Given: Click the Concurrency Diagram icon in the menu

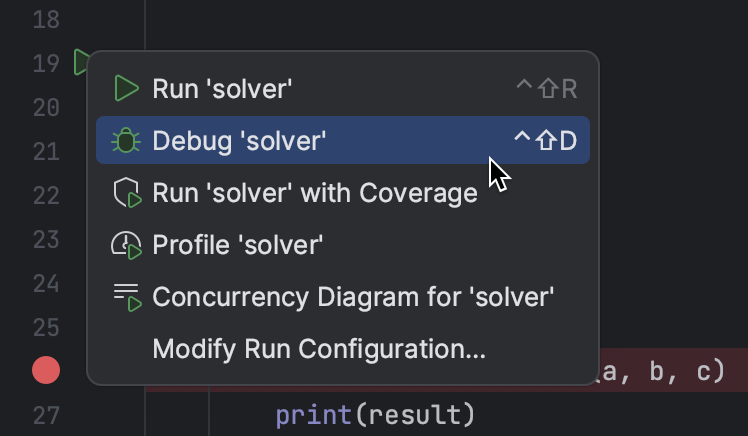Looking at the screenshot, I should [x=126, y=297].
